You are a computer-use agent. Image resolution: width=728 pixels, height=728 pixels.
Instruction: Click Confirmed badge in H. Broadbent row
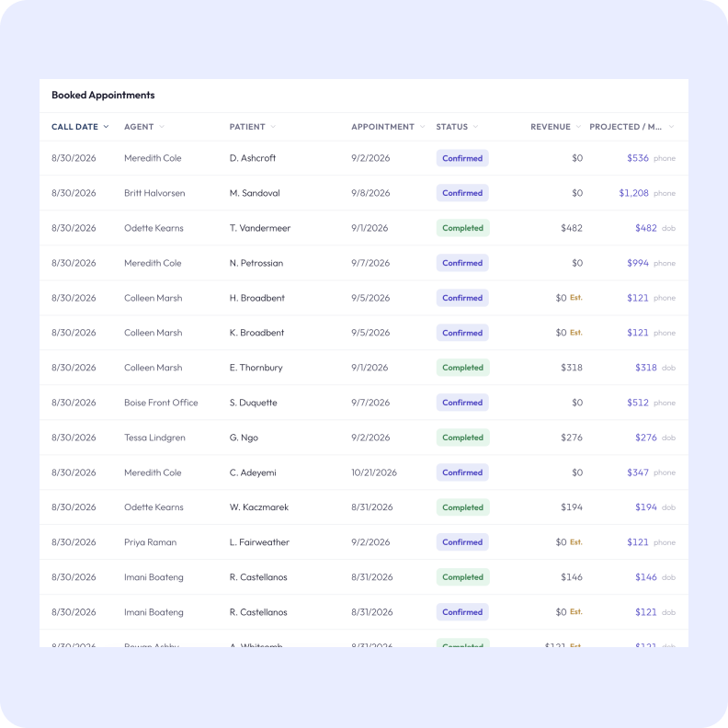click(x=462, y=298)
